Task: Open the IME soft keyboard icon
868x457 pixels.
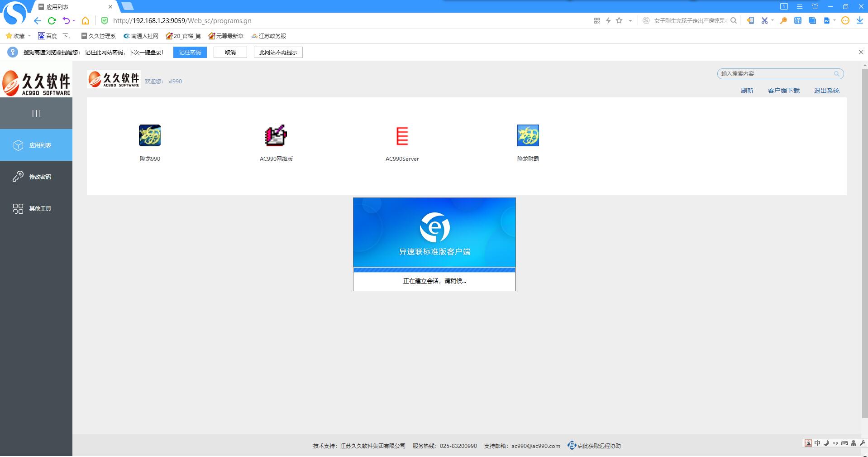Action: (844, 443)
